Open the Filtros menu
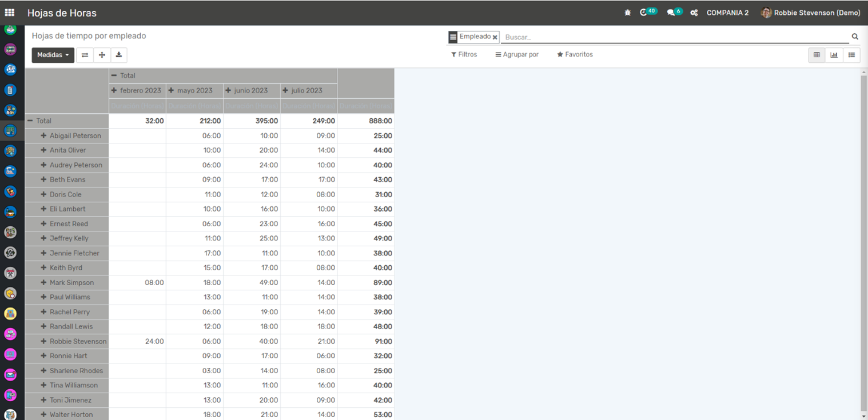Viewport: 868px width, 420px height. coord(464,54)
